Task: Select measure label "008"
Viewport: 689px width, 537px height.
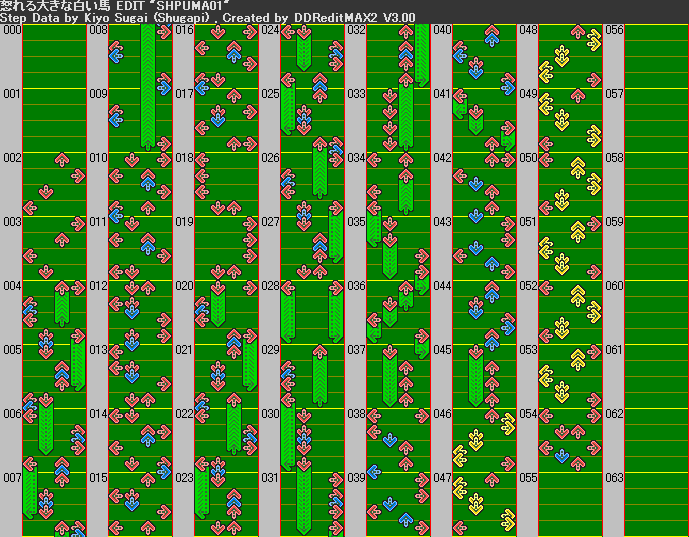Action: (x=98, y=30)
